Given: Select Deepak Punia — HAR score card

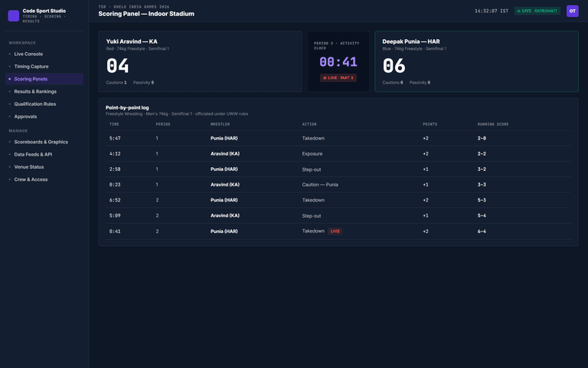Looking at the screenshot, I should click(476, 61).
